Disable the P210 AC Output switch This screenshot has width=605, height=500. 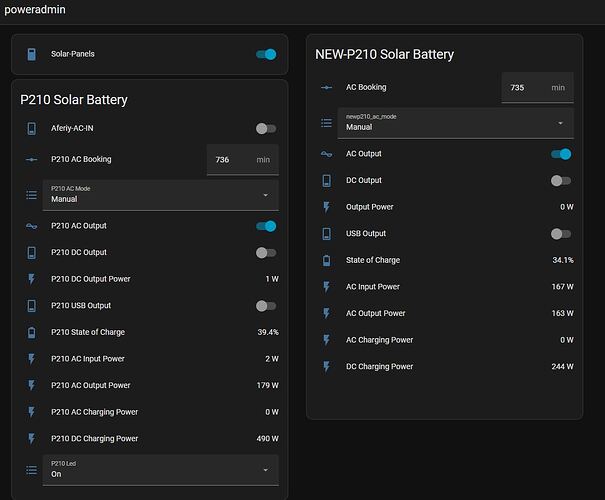coord(266,226)
